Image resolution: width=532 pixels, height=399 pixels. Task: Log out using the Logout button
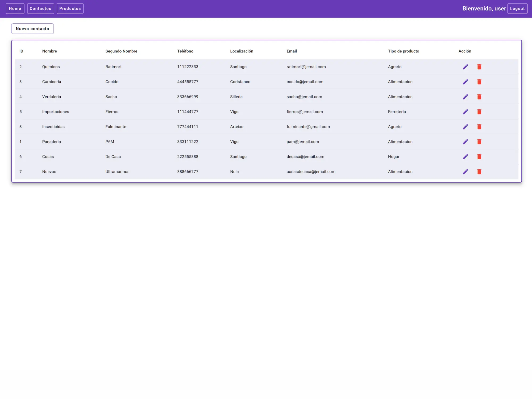517,9
